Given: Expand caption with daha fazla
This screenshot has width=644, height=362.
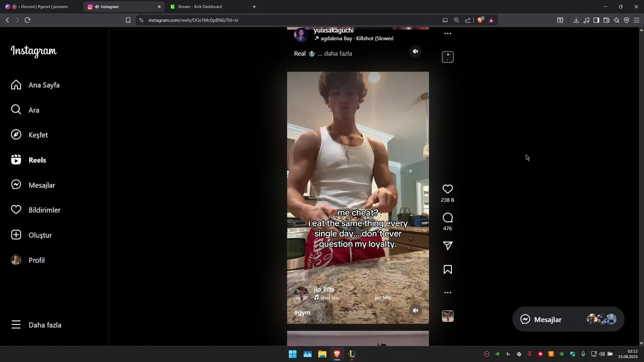Looking at the screenshot, I should pos(338,53).
